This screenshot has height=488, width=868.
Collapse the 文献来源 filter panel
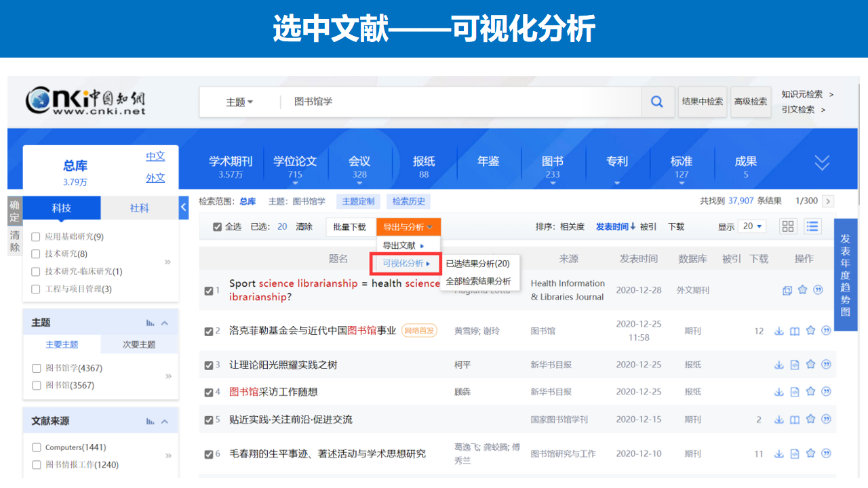[165, 422]
